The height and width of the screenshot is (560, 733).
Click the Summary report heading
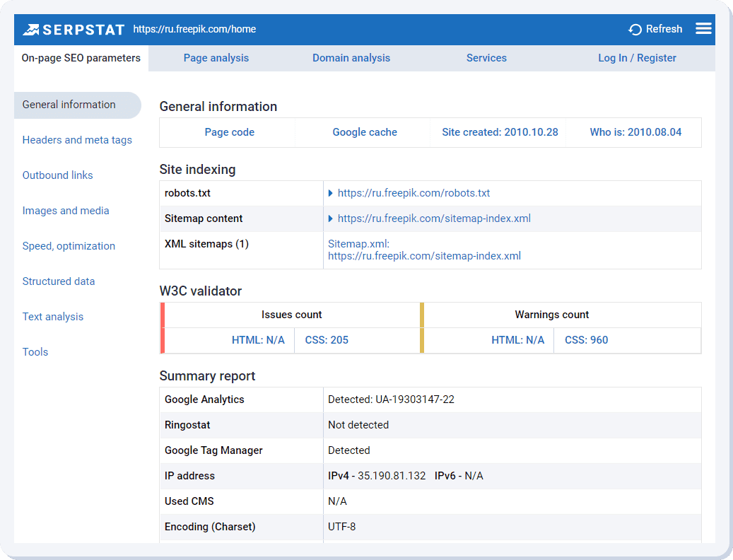click(207, 376)
